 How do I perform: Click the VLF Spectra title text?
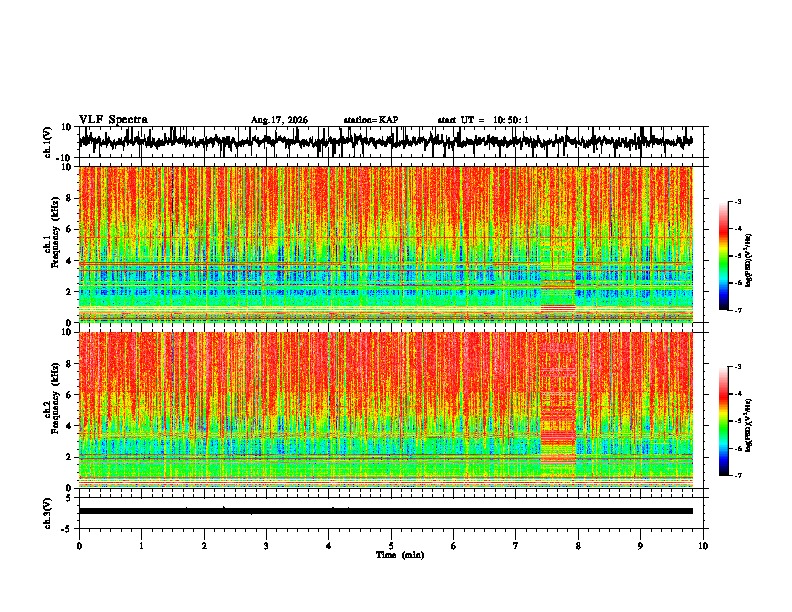[x=113, y=120]
